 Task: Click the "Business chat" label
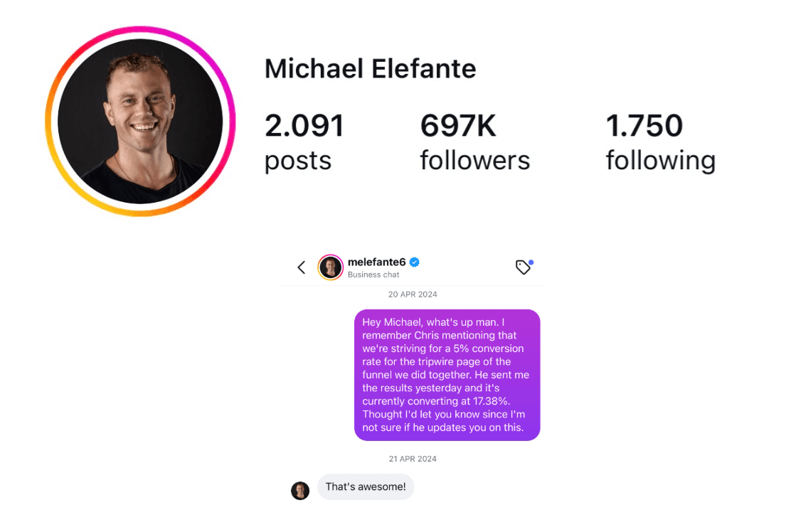[373, 275]
